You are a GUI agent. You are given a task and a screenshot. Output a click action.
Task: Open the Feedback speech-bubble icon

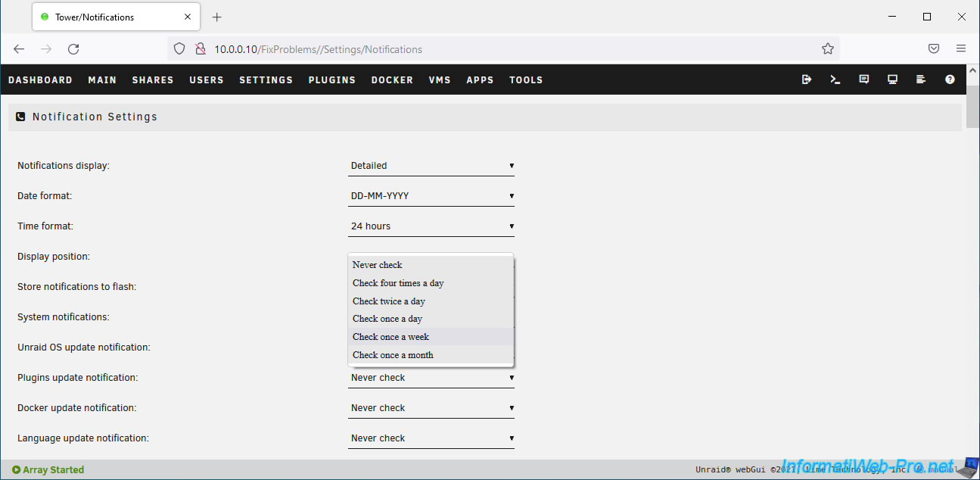864,79
